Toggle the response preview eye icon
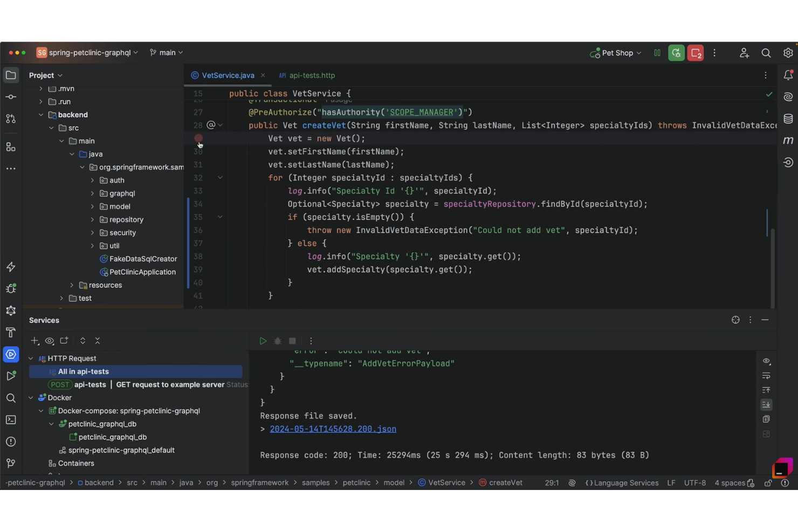Screen dimensions: 798x532 [x=766, y=361]
